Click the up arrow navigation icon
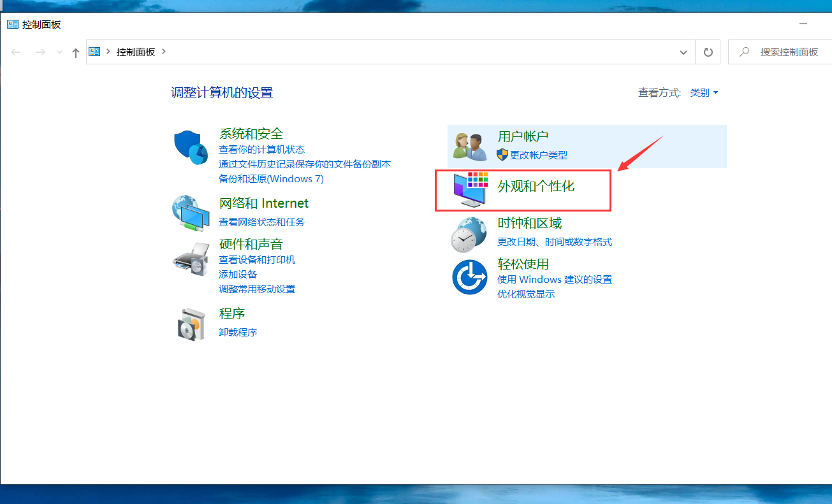This screenshot has width=832, height=504. (x=75, y=52)
